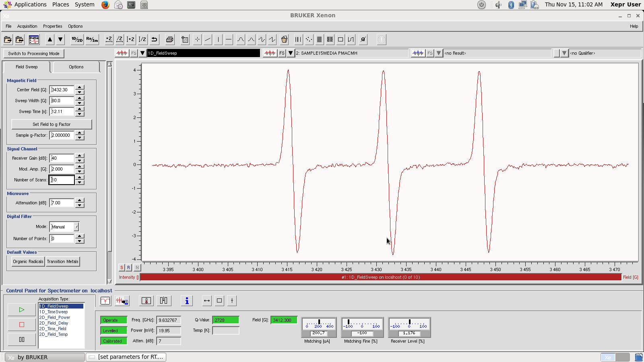Open dropdown arrow for SAMPLE15MEDIA PMACMH dataset
Image resolution: width=644 pixels, height=362 pixels.
tap(291, 53)
